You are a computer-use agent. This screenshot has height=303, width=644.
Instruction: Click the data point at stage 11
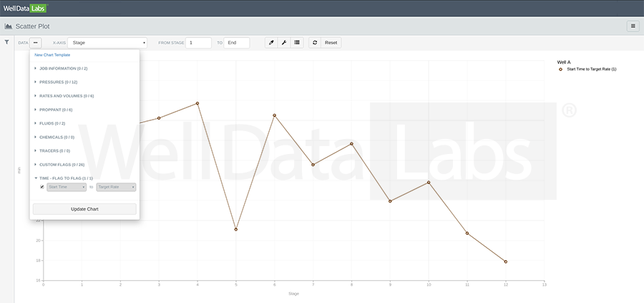pos(467,234)
